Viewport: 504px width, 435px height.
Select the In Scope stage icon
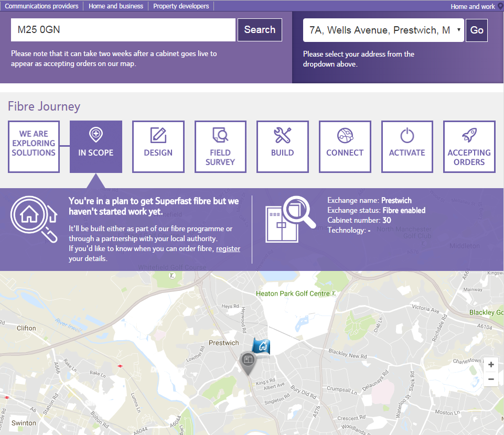(96, 135)
